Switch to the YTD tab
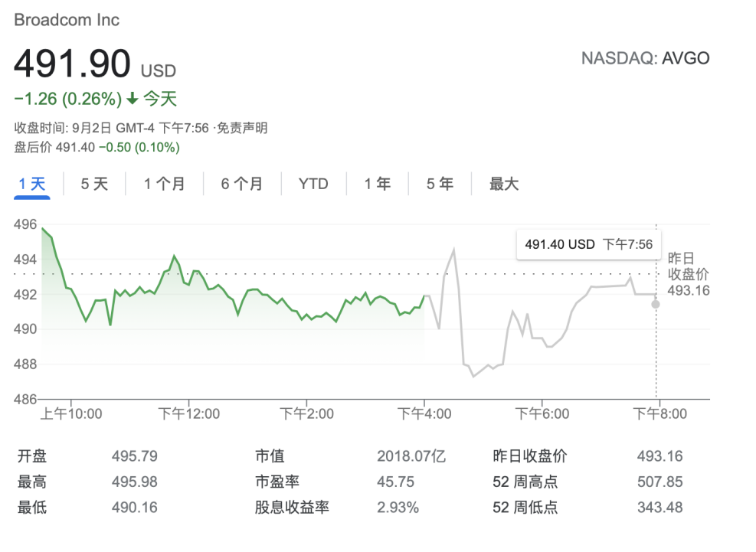This screenshot has height=552, width=756. click(x=313, y=184)
